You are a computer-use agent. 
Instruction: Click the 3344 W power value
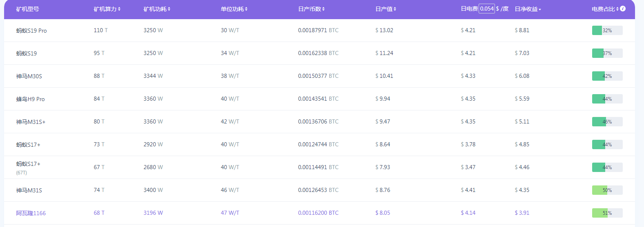[x=153, y=76]
